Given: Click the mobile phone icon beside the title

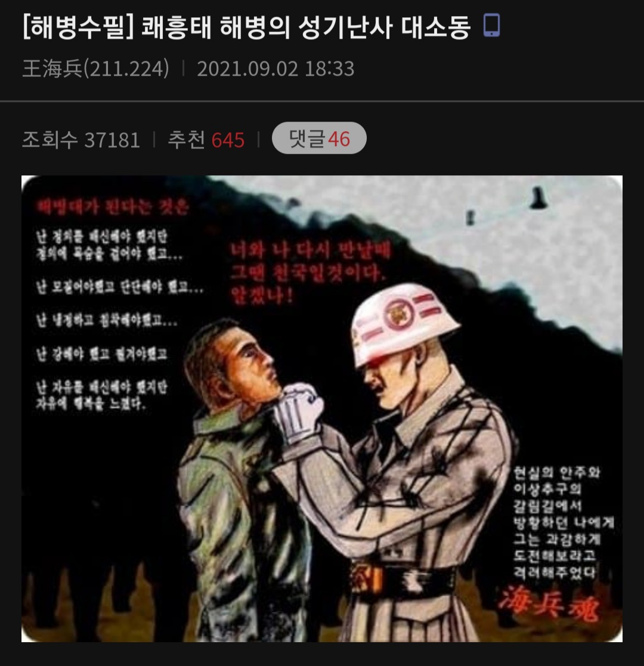Looking at the screenshot, I should [x=492, y=26].
